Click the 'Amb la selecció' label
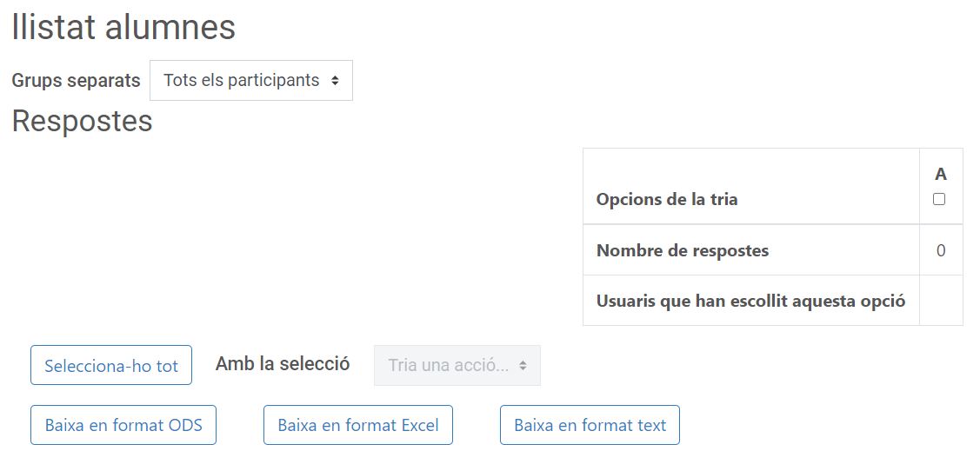The image size is (980, 471). pos(283,364)
